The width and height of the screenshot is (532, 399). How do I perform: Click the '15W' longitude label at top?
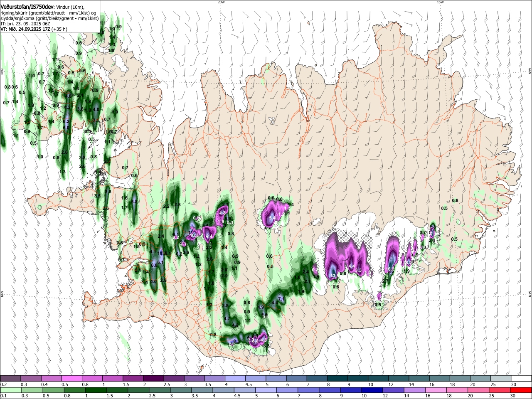[440, 2]
